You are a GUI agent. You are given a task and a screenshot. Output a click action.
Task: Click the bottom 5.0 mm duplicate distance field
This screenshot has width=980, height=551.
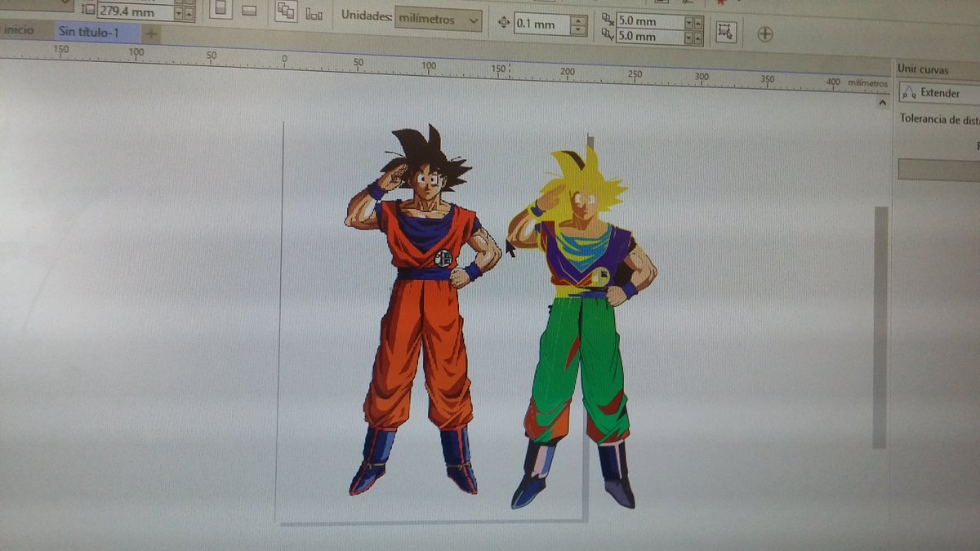[x=649, y=37]
